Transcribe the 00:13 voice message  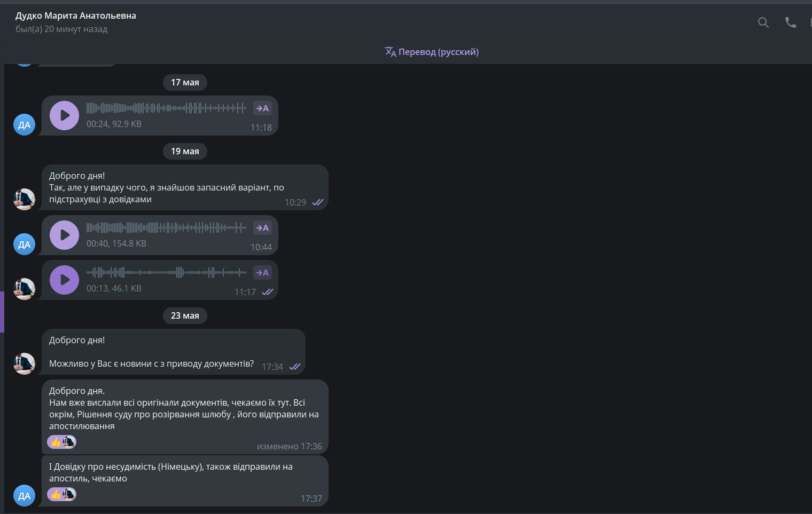tap(262, 273)
